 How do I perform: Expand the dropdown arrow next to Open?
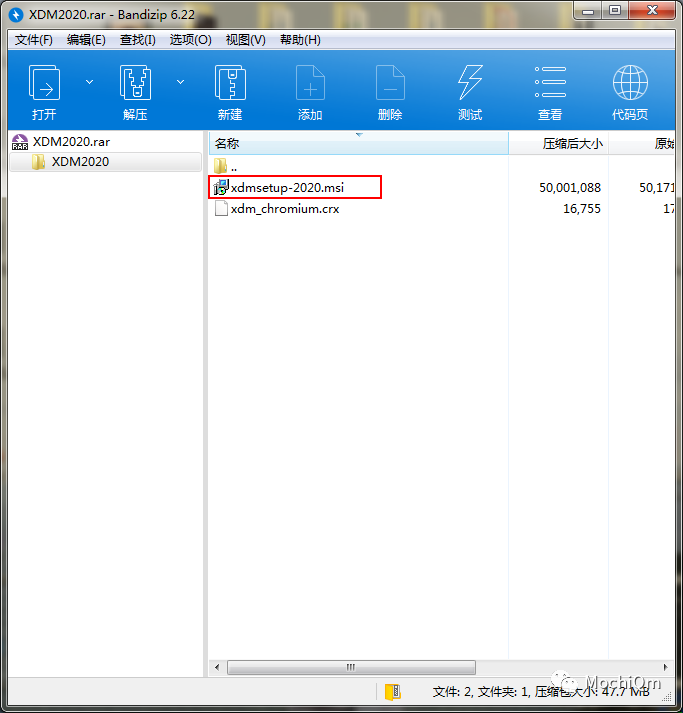(x=89, y=81)
